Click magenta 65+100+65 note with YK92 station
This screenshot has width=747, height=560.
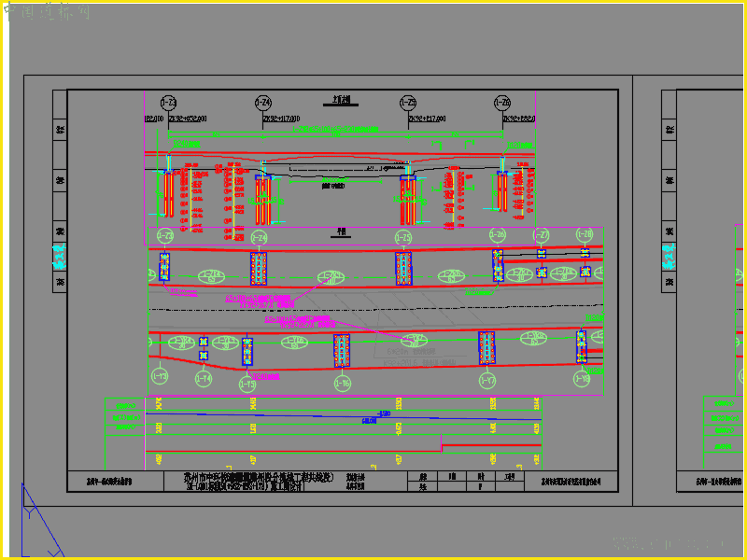(x=300, y=322)
